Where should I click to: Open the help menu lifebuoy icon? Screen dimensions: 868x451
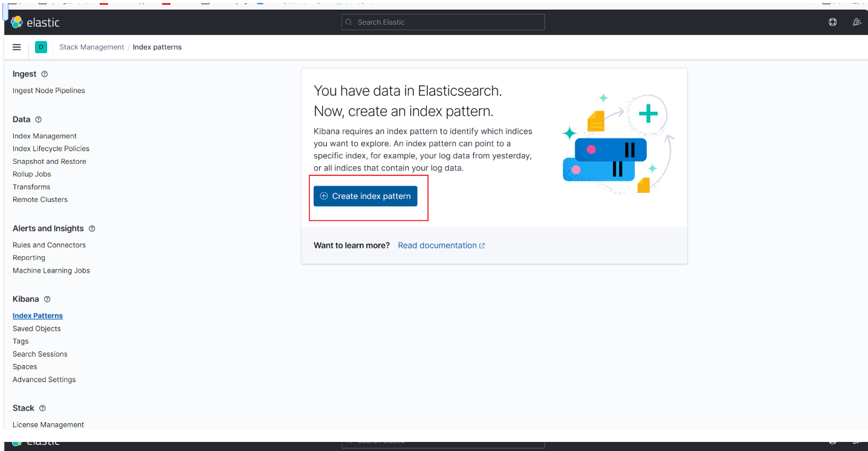[833, 22]
